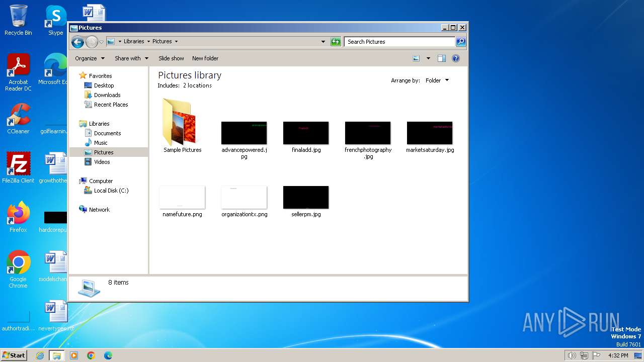This screenshot has width=644, height=362.
Task: Focus the Search Pictures field
Action: [x=399, y=42]
